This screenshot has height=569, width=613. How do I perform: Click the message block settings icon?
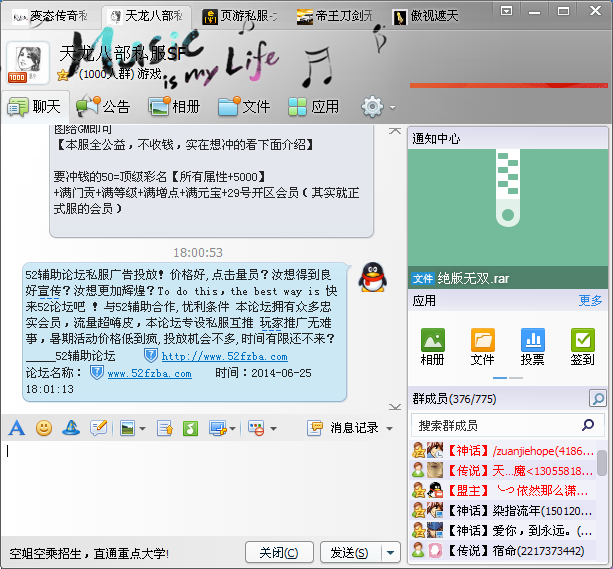pos(256,428)
